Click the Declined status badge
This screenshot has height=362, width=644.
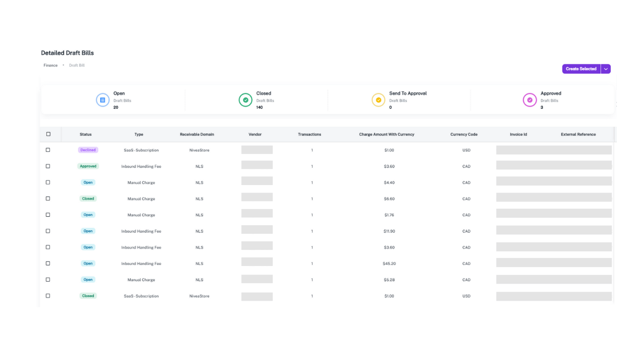click(88, 149)
